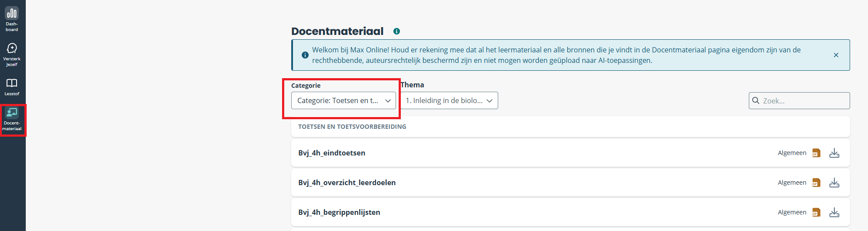
Task: Click the Zoek search field
Action: [x=799, y=100]
